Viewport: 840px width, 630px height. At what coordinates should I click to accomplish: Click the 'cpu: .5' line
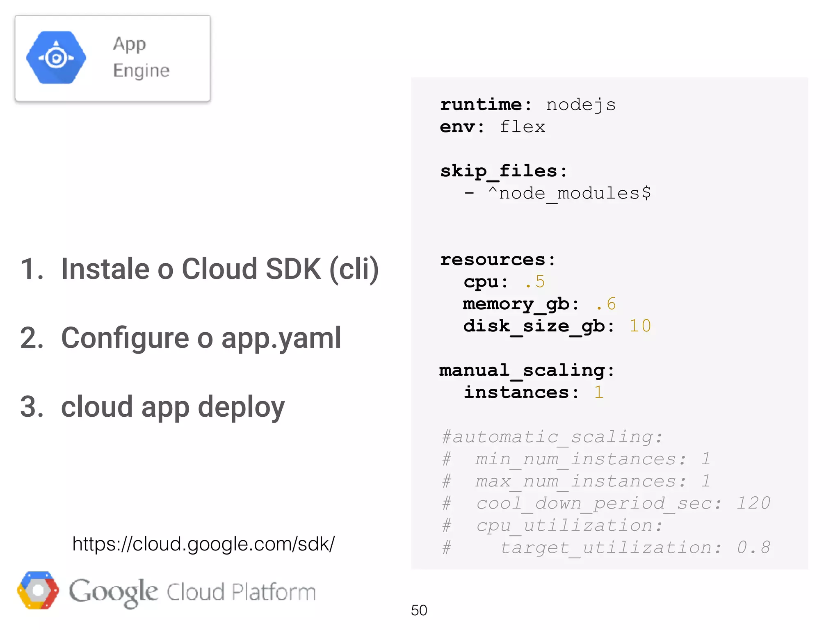(x=504, y=282)
